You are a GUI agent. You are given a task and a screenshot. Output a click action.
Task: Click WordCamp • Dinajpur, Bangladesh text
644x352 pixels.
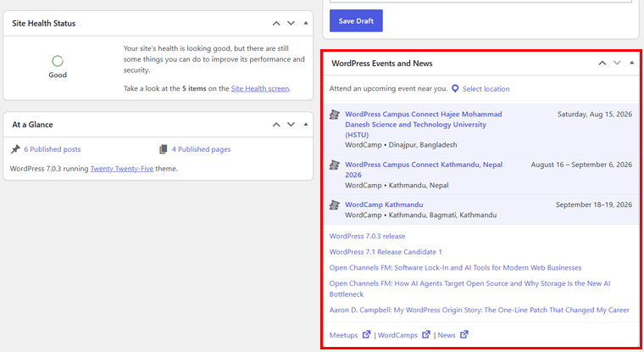(x=401, y=145)
